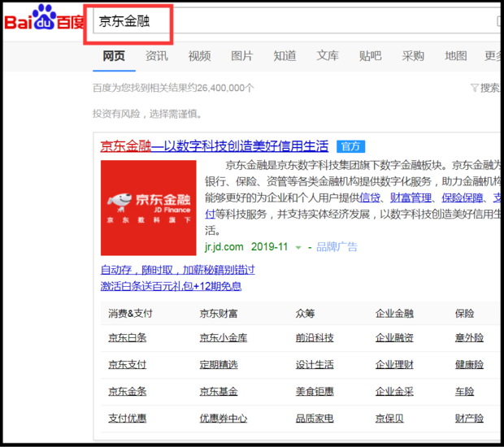504x447 pixels.
Task: Open the 京东基金 link
Action: pyautogui.click(x=219, y=392)
